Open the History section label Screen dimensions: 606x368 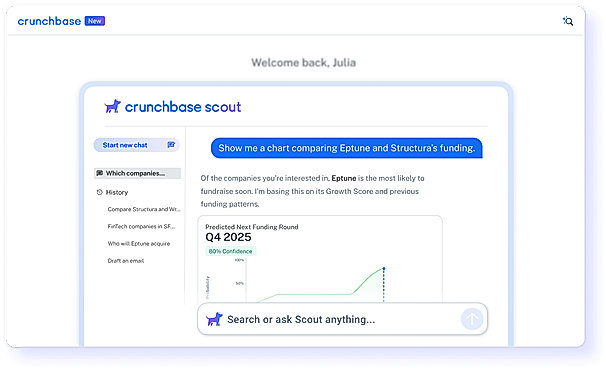click(117, 192)
